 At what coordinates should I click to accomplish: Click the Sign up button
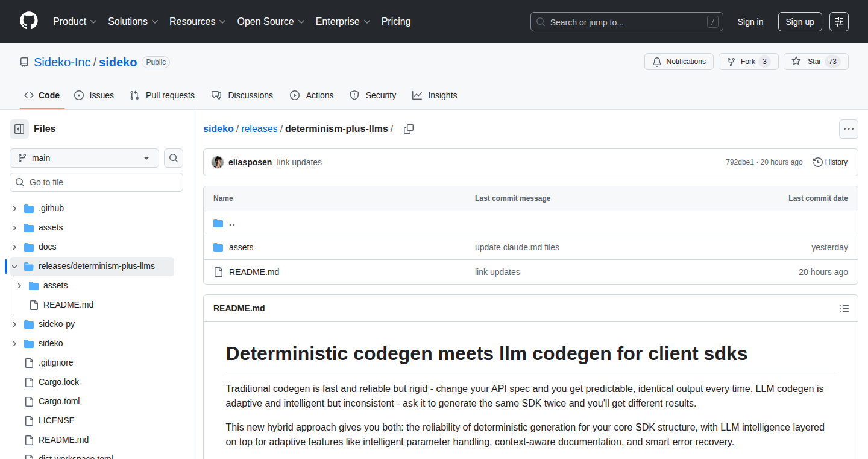(x=800, y=22)
